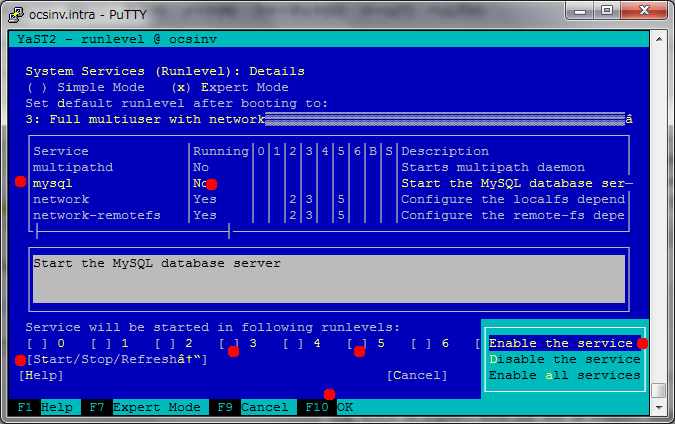Select the multipathd service row

pyautogui.click(x=331, y=167)
